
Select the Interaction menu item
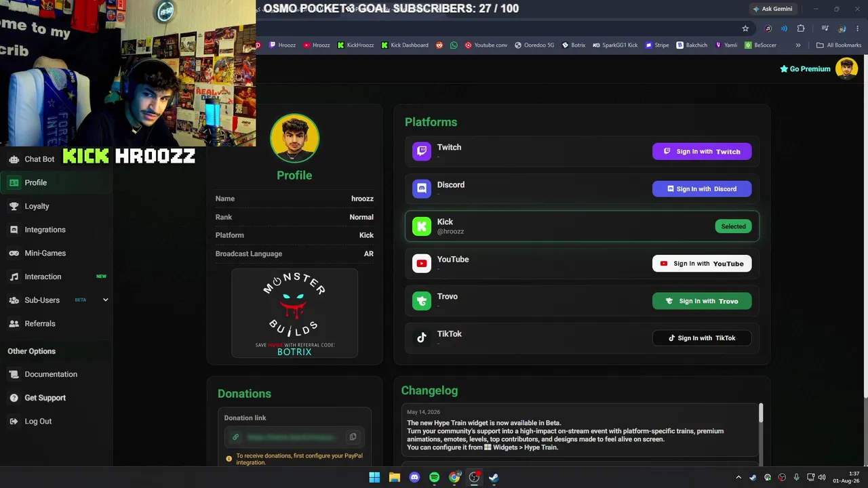click(43, 277)
